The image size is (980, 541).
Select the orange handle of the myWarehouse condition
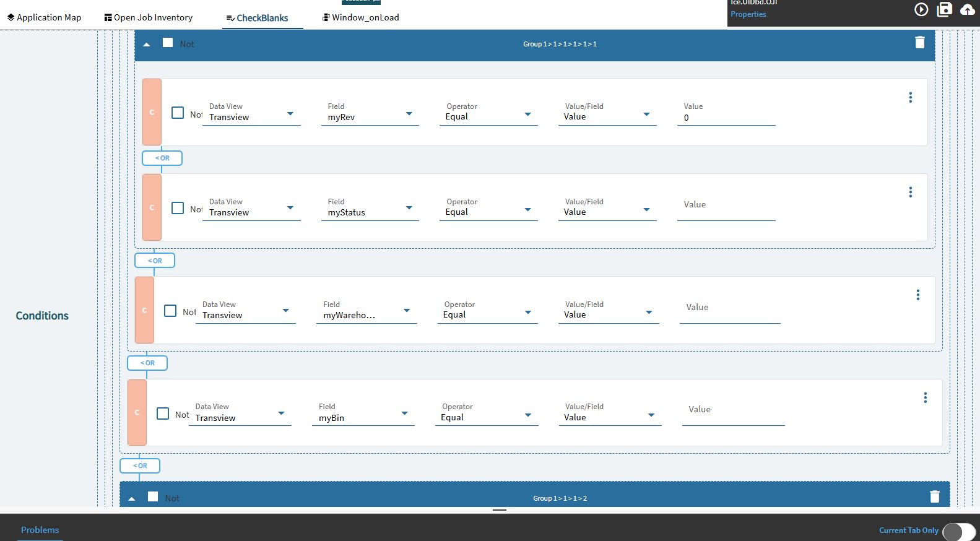click(x=144, y=310)
